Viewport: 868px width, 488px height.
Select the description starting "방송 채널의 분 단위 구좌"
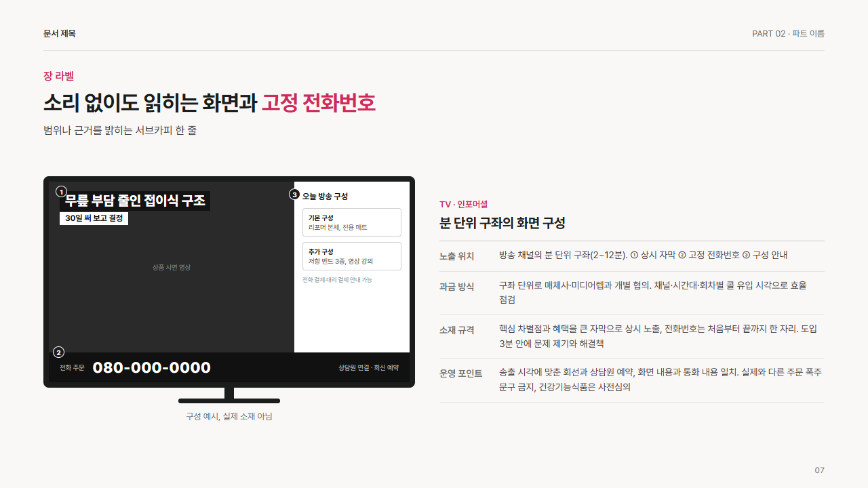coord(643,256)
